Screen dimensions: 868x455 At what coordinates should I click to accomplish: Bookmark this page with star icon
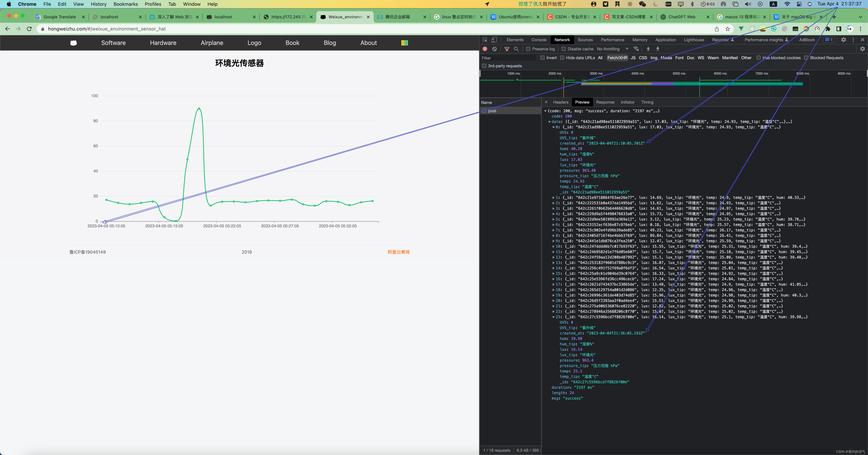tap(727, 29)
